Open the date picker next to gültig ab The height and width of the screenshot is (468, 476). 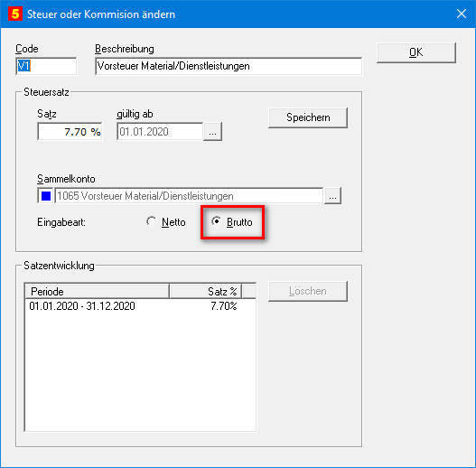tap(212, 132)
